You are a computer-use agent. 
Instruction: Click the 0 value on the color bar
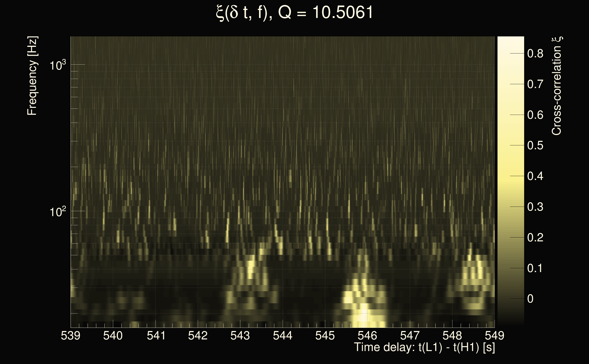pyautogui.click(x=530, y=299)
